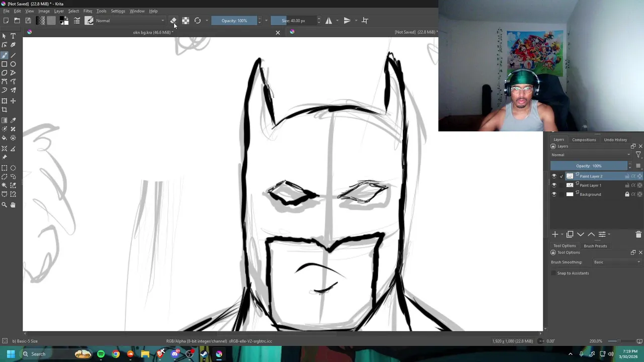This screenshot has width=644, height=362.
Task: Select the Elliptical Selection tool
Action: [x=13, y=168]
